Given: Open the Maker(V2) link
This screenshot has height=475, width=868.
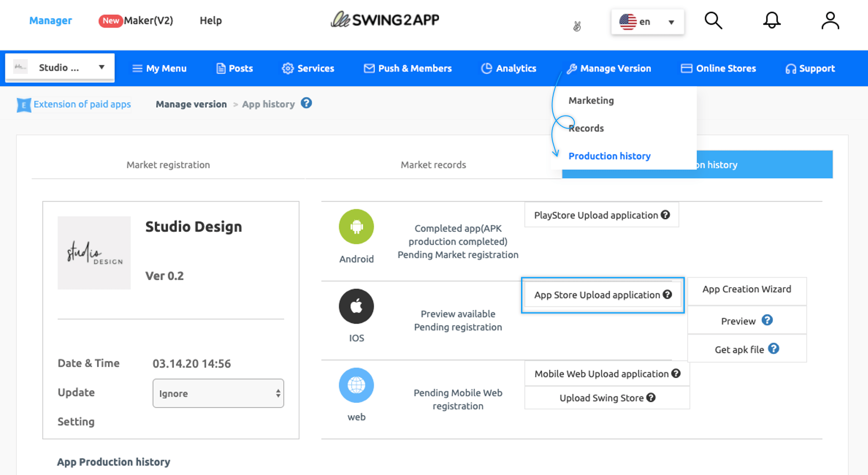Looking at the screenshot, I should tap(148, 20).
